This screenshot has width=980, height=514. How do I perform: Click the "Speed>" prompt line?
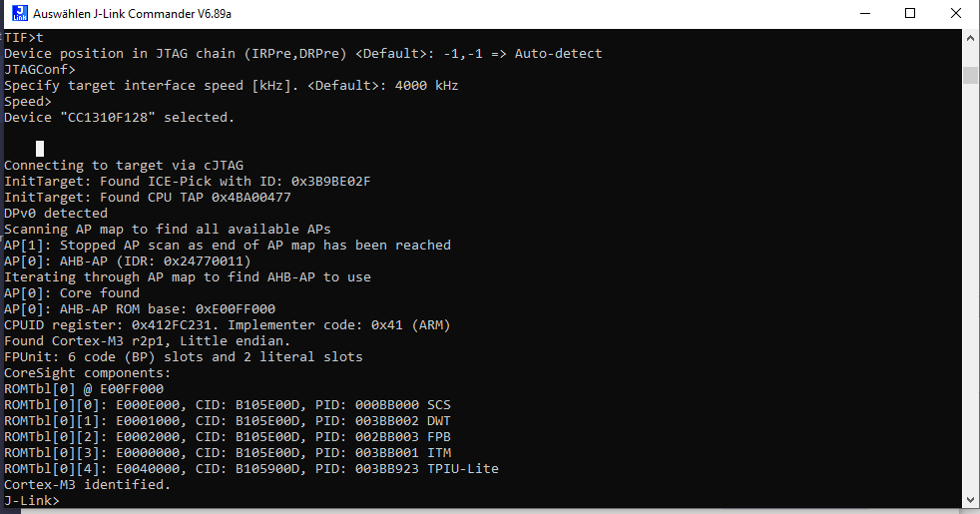[x=28, y=102]
